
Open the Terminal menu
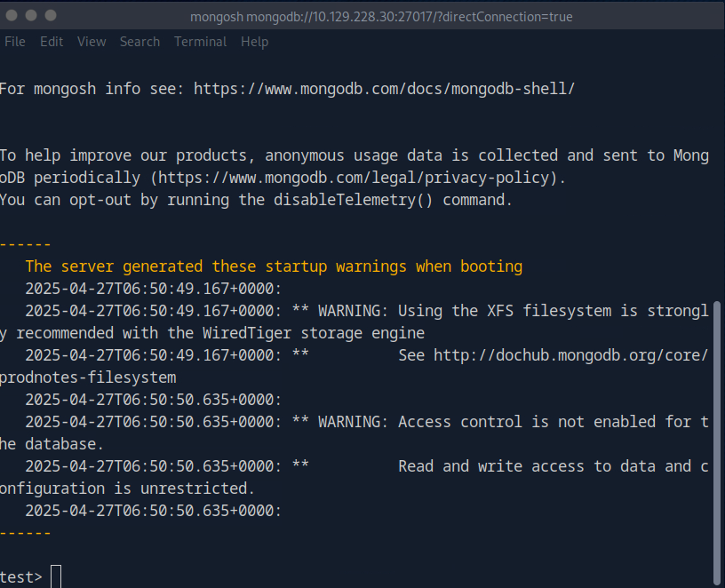[200, 42]
